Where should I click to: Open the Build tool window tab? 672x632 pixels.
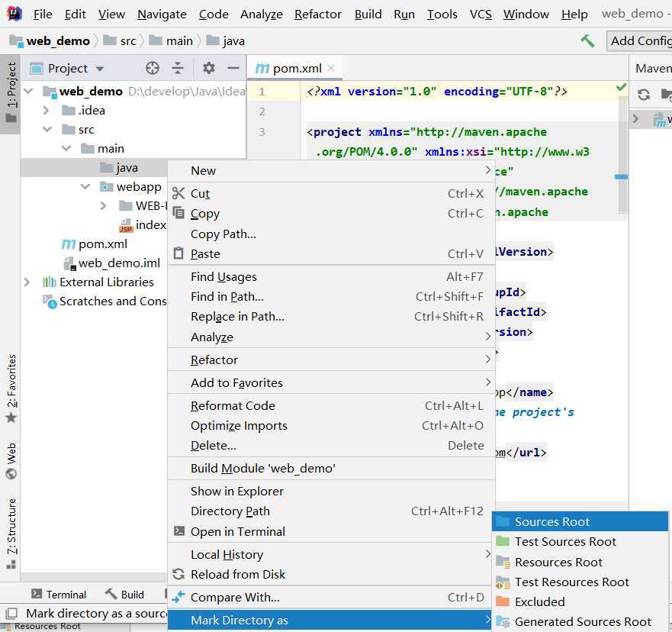pos(124,595)
